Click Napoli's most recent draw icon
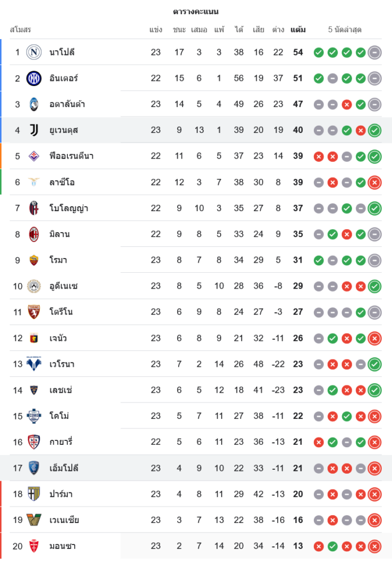The width and height of the screenshot is (392, 566). click(x=374, y=53)
